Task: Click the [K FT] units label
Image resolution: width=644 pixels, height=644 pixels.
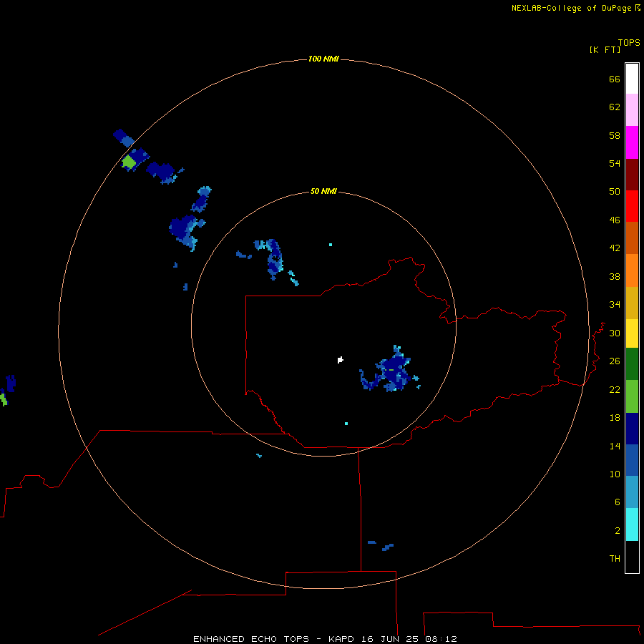Action: [605, 49]
